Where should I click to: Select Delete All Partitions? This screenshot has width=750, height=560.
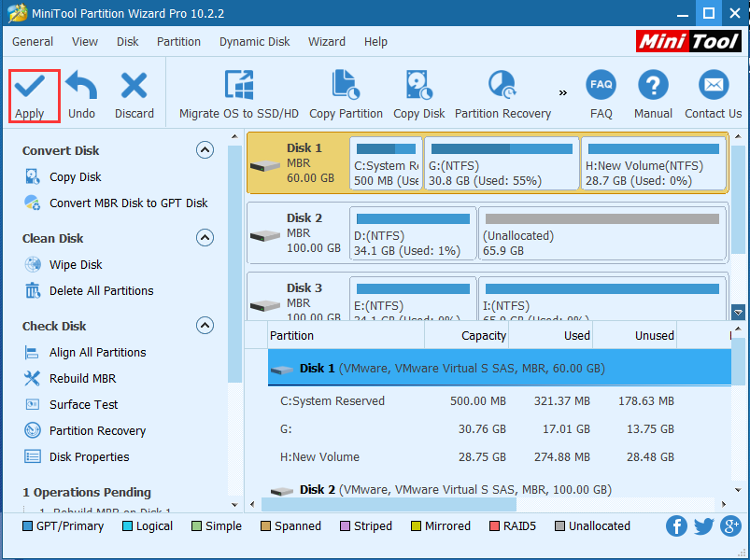pos(89,290)
